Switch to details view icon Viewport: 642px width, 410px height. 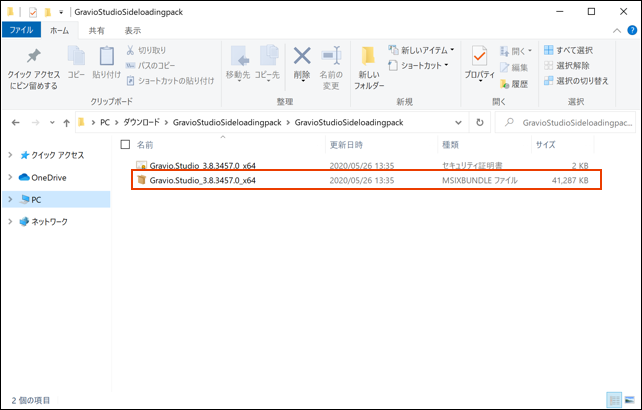click(x=614, y=400)
